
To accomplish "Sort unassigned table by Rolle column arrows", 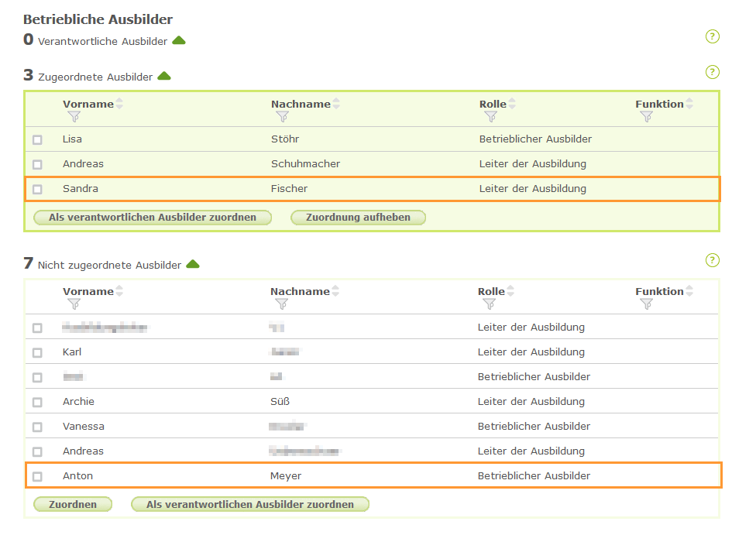I will [x=510, y=292].
